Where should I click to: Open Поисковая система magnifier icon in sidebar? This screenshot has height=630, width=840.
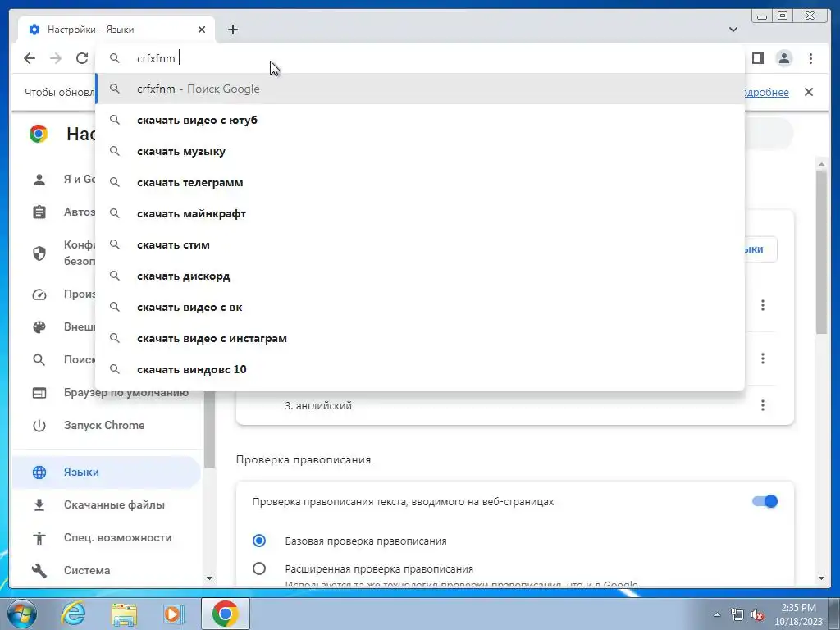pyautogui.click(x=39, y=359)
